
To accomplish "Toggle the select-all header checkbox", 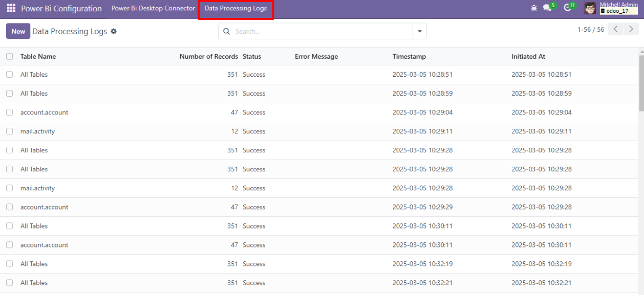I will click(9, 57).
